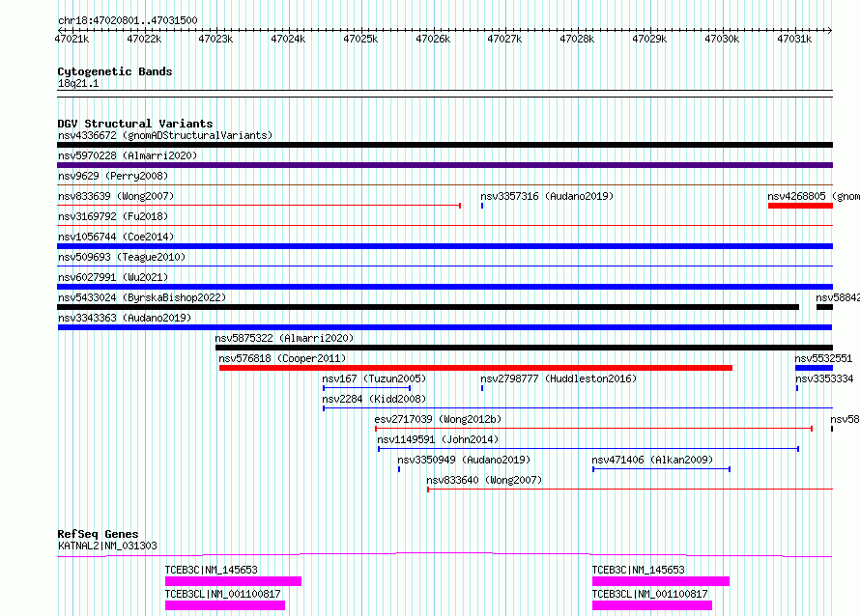Click the red nsv576818 (Cooper2011) bar

pyautogui.click(x=475, y=368)
